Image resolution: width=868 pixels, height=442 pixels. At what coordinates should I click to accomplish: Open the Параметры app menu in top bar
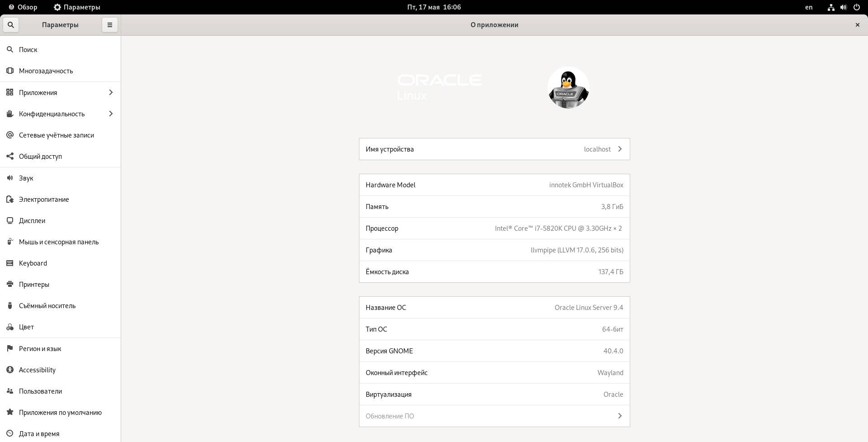77,7
